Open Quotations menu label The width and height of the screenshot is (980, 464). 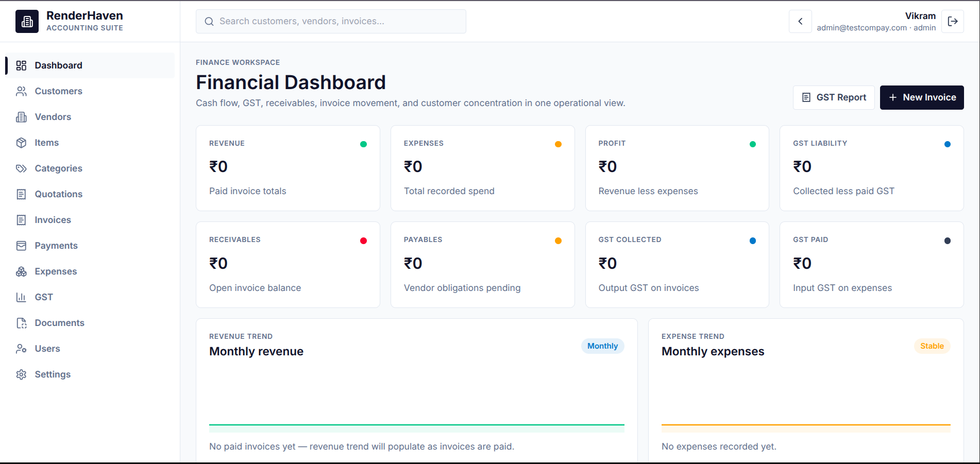coord(58,194)
